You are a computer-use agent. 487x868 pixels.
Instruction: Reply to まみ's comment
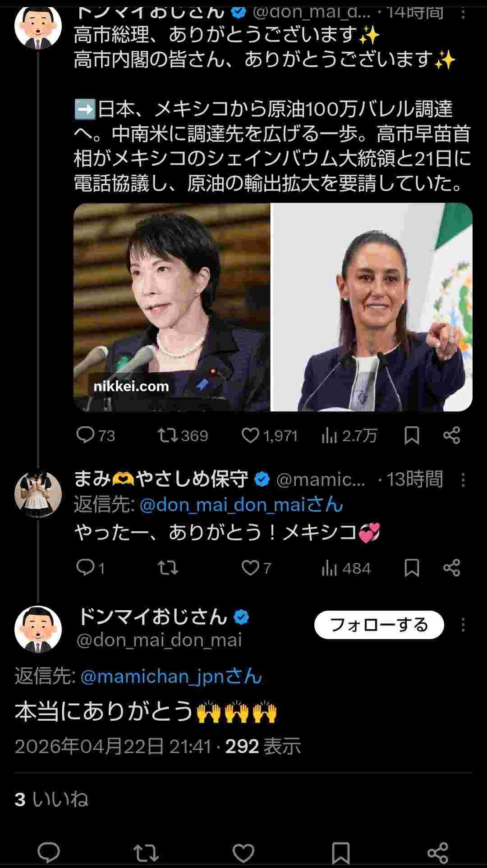pyautogui.click(x=85, y=568)
